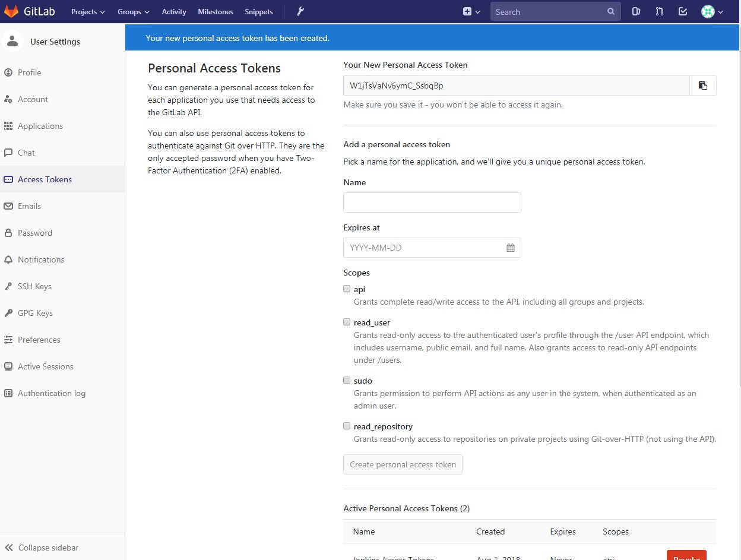The height and width of the screenshot is (560, 741).
Task: Go to SSH Keys settings
Action: pos(34,286)
